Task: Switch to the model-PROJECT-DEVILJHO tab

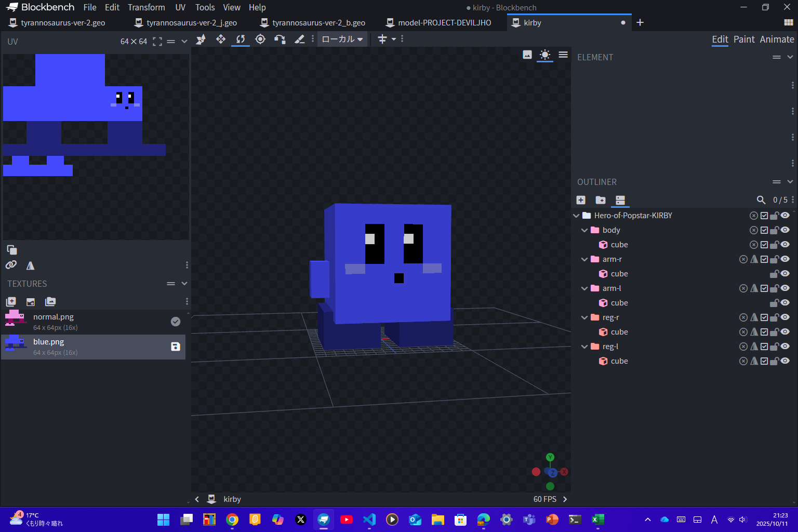Action: click(444, 23)
